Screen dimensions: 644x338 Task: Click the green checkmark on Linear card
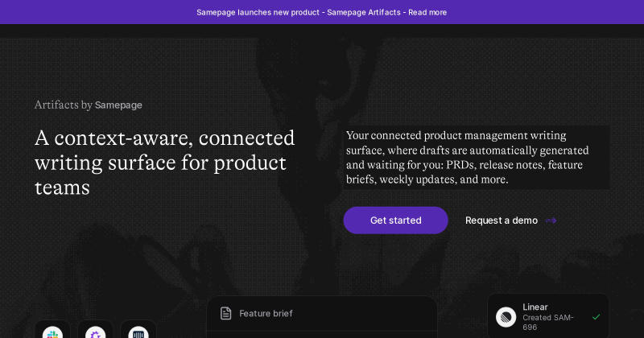pos(597,316)
